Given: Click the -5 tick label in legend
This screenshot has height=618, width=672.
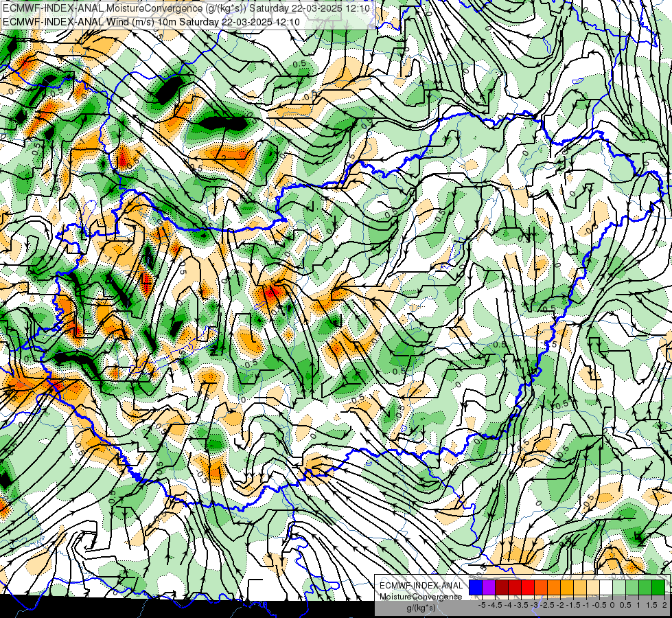Looking at the screenshot, I should (x=482, y=605).
